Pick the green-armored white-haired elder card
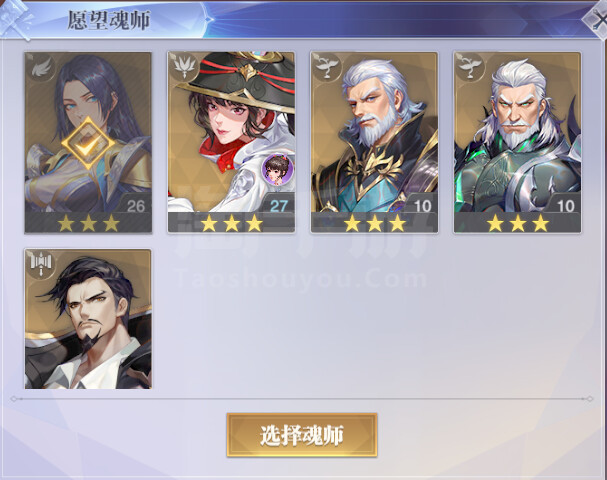This screenshot has height=480, width=607. tap(518, 142)
